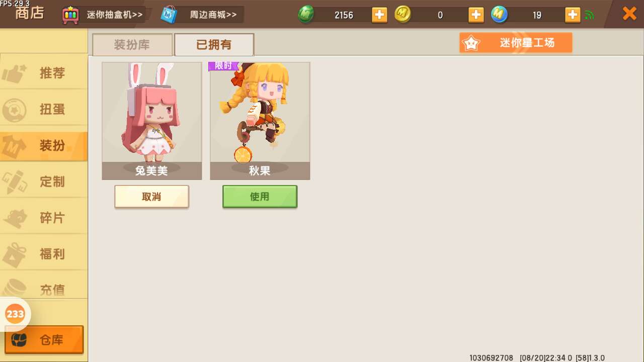Select the 秋果 limited skin card
644x362 pixels.
pyautogui.click(x=260, y=121)
